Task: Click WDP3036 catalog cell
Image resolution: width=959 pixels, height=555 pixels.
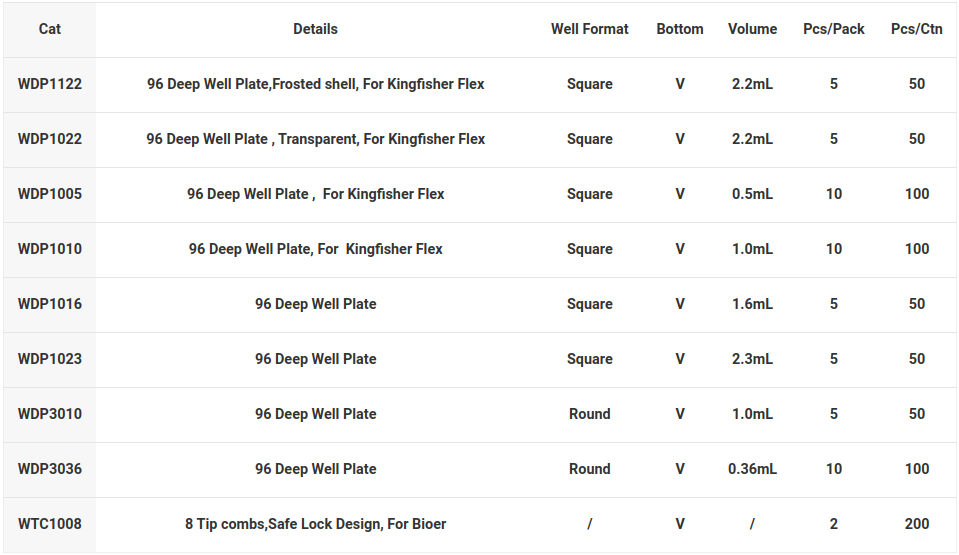Action: click(50, 469)
